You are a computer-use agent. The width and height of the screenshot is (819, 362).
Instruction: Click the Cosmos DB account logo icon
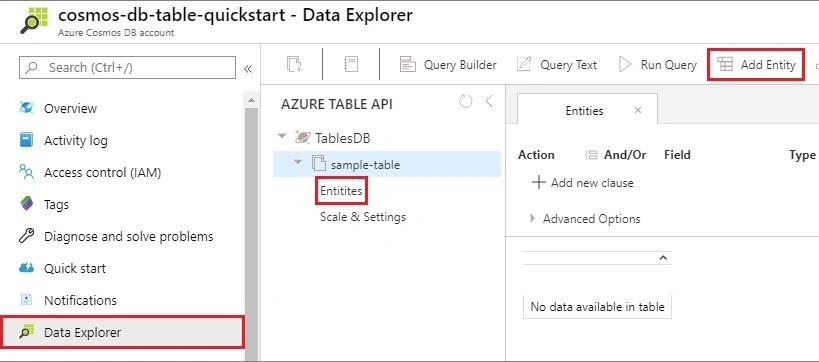(x=34, y=21)
